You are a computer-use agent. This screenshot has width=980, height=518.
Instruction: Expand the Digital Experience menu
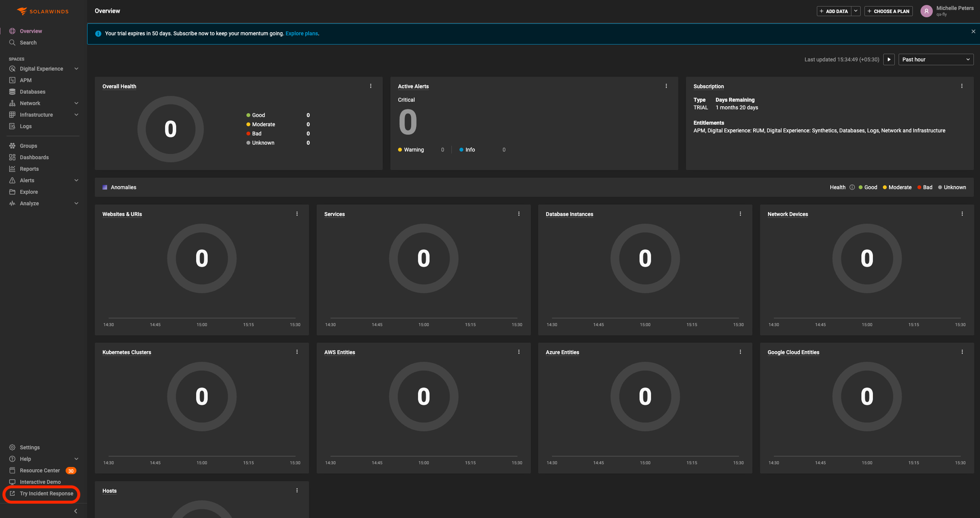click(76, 69)
